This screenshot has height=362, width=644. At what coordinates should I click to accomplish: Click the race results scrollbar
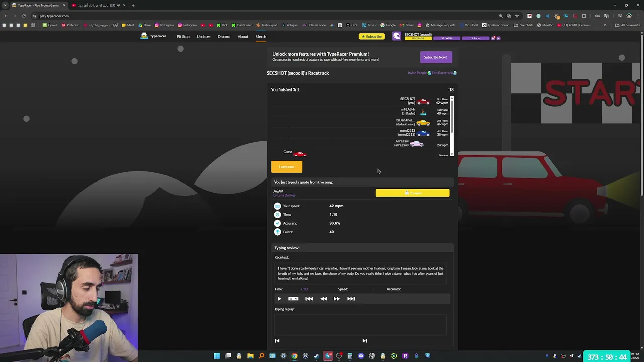(x=452, y=126)
